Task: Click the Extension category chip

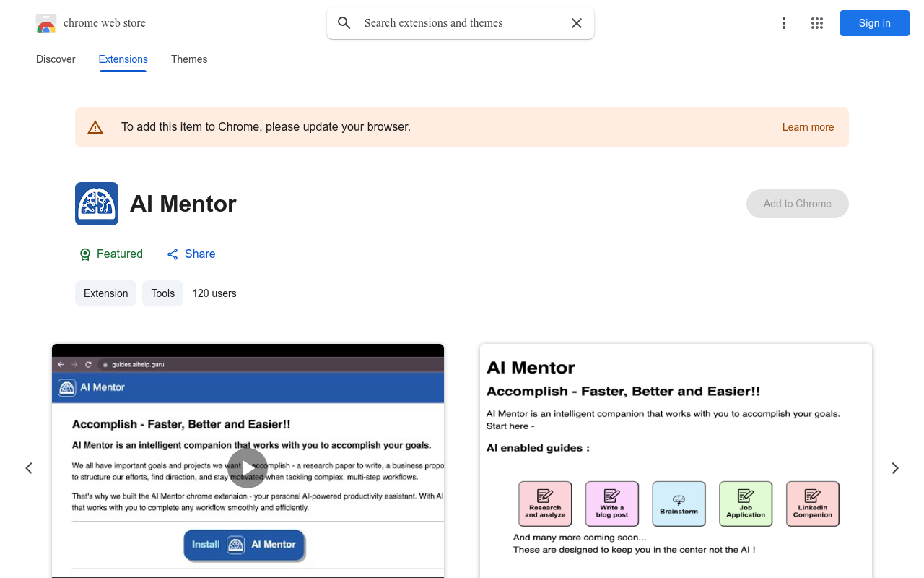Action: point(105,293)
